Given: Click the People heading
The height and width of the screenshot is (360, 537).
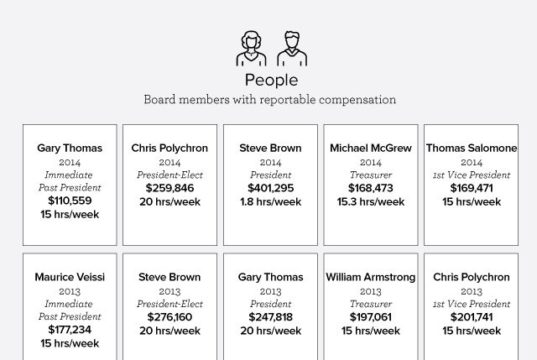Looking at the screenshot, I should (x=271, y=80).
